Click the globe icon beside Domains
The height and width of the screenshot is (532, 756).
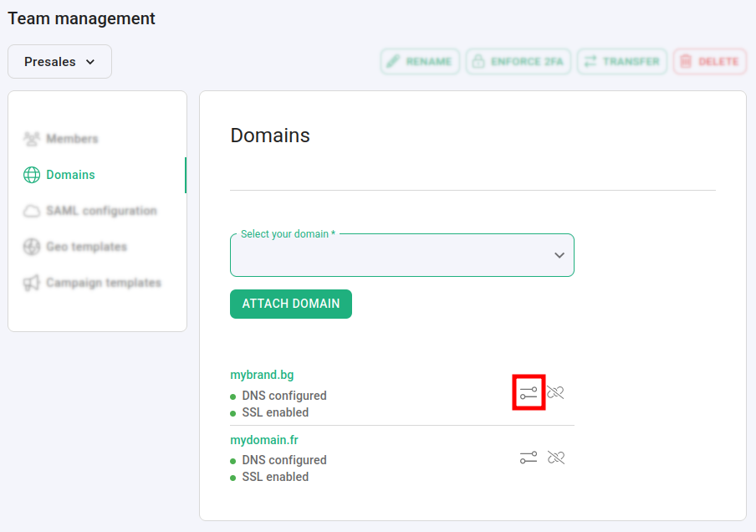point(32,175)
